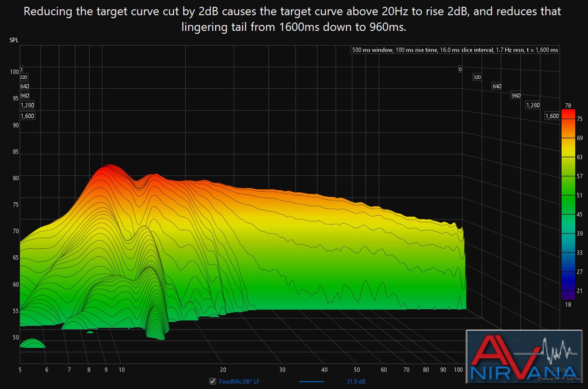This screenshot has width=588, height=389.
Task: Click the www.HD.Club.tw watermark text
Action: 559,379
